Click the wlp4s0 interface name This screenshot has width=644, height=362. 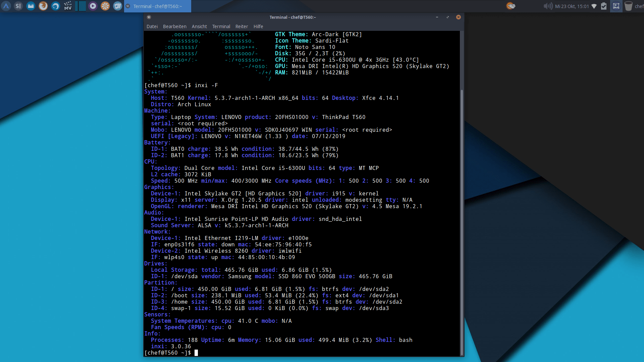point(174,257)
